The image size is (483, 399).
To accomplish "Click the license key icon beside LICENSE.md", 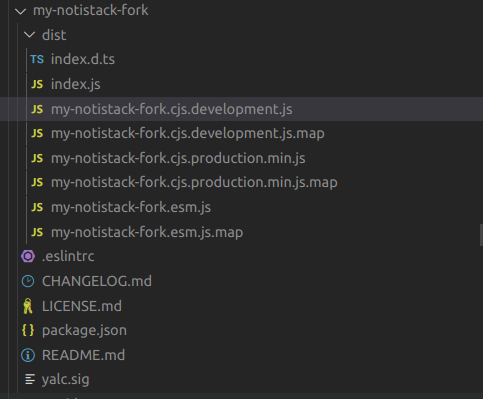I will pos(28,306).
